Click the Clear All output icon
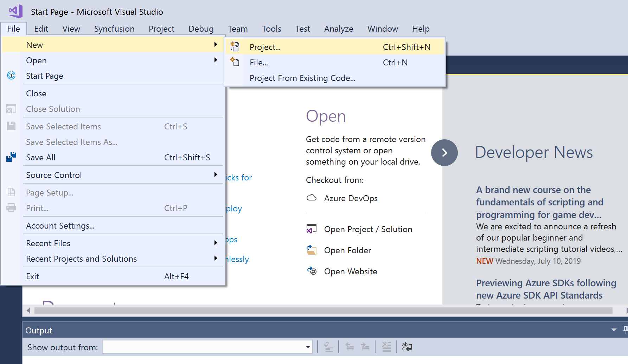Image resolution: width=628 pixels, height=364 pixels. [386, 347]
